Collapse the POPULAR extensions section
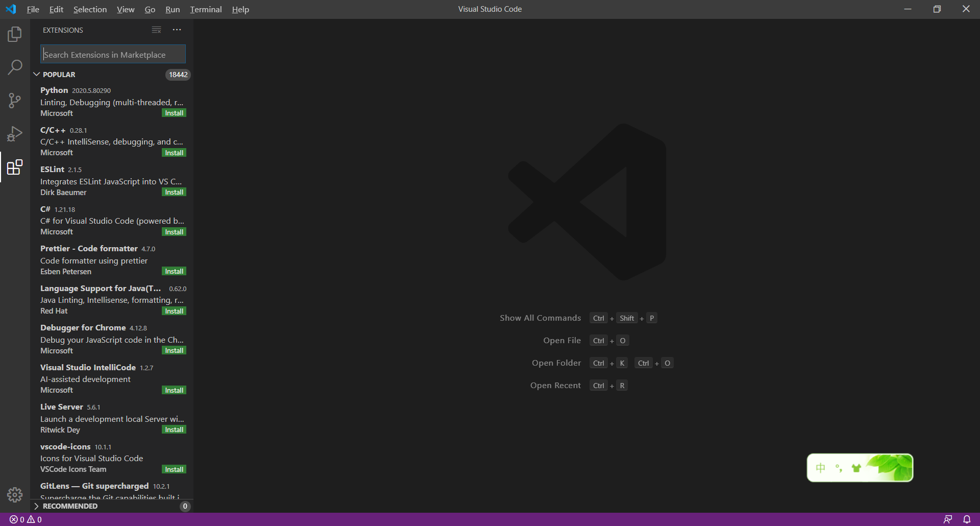Viewport: 980px width, 526px height. [37, 75]
